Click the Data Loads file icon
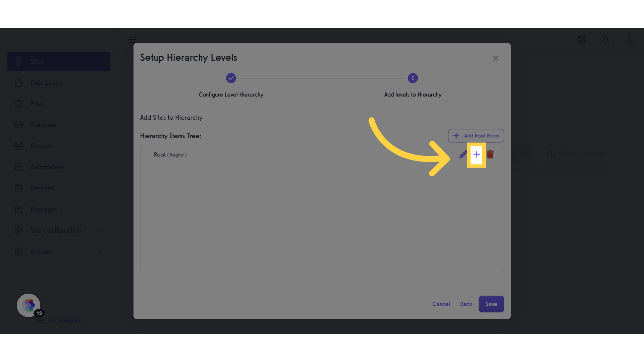The height and width of the screenshot is (362, 644). [x=19, y=82]
